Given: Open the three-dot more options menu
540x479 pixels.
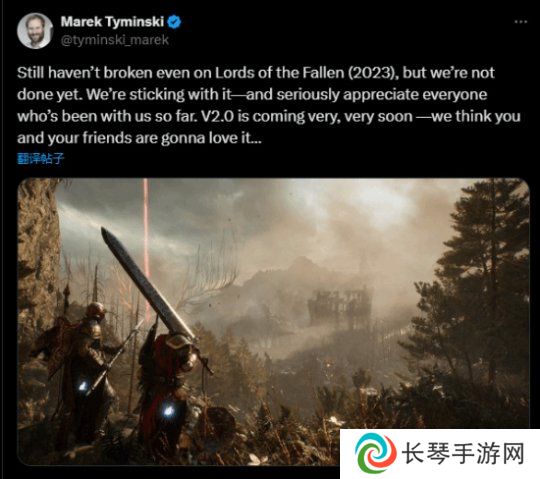Looking at the screenshot, I should [x=521, y=22].
